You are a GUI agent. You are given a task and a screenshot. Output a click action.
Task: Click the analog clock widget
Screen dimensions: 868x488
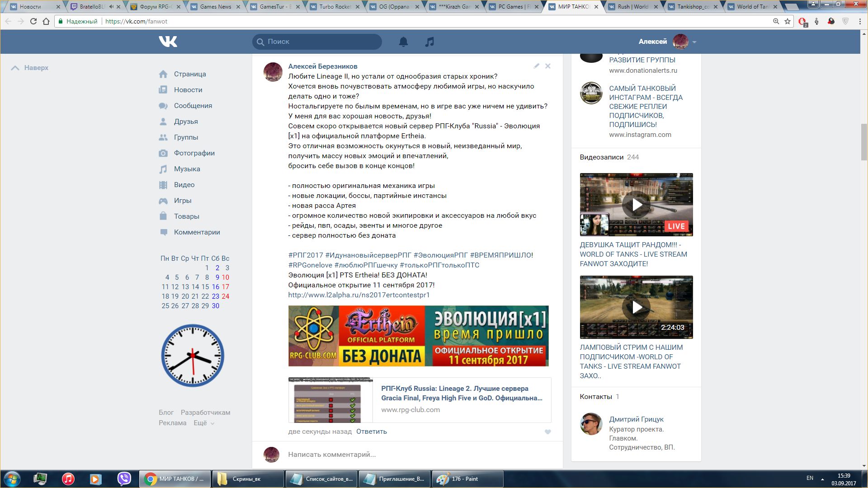click(x=193, y=356)
